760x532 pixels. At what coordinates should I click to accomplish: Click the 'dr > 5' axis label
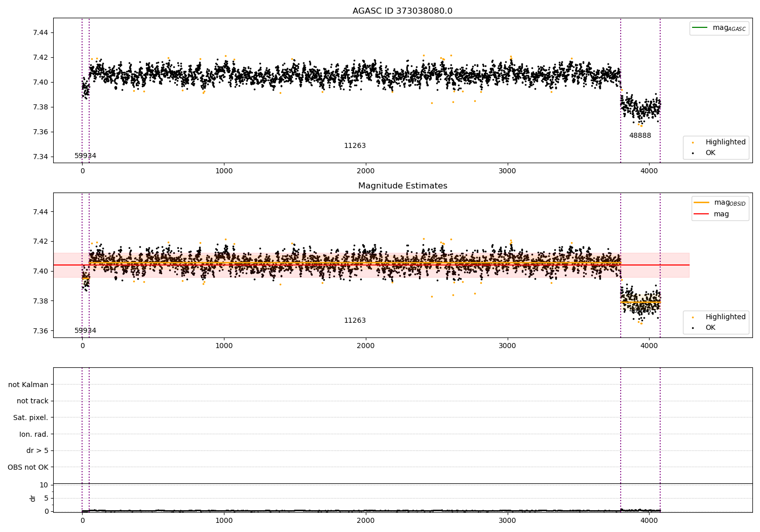tap(37, 451)
